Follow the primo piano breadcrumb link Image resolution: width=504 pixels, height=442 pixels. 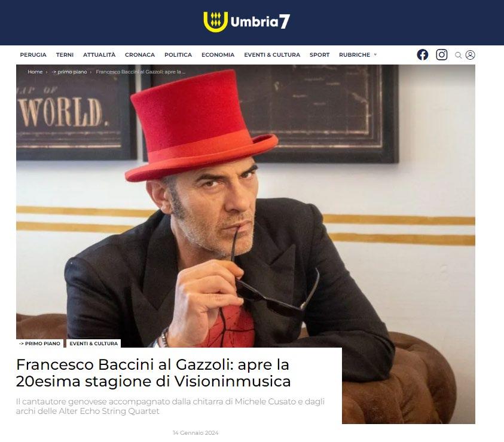pyautogui.click(x=69, y=72)
